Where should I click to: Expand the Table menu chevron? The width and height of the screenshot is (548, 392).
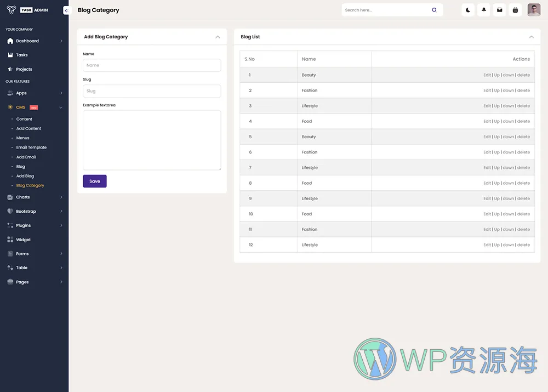61,268
